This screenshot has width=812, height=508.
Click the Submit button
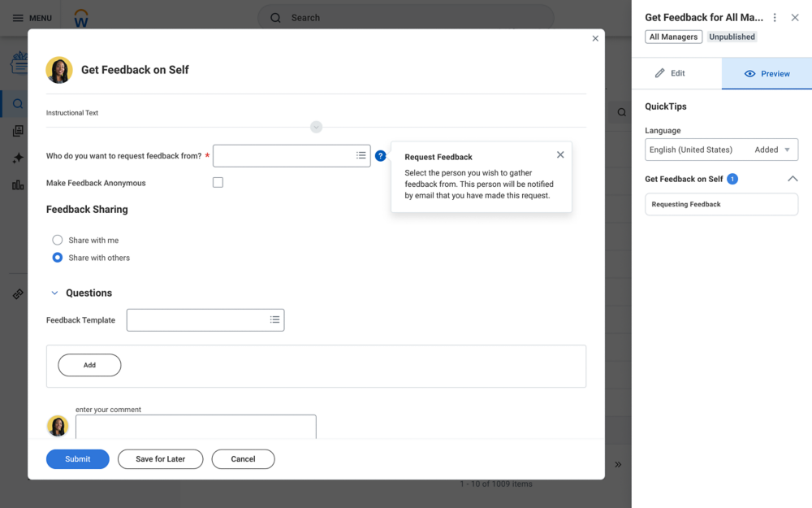tap(78, 459)
